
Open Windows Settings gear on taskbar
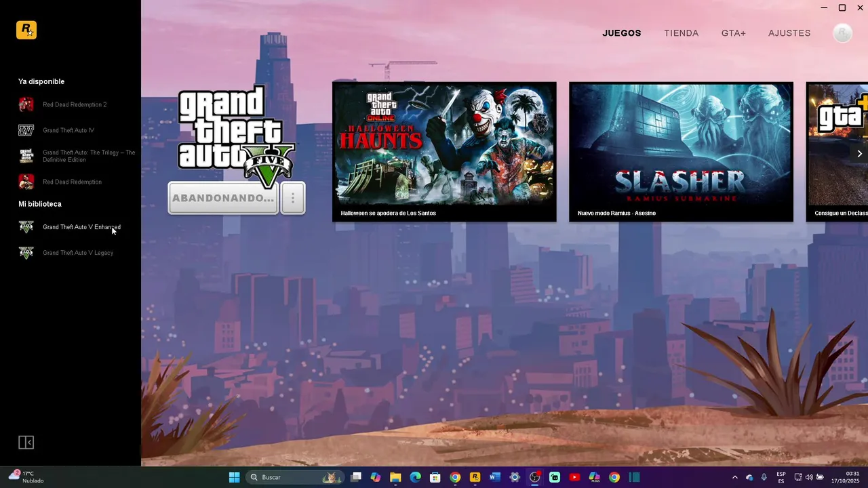[x=515, y=477]
